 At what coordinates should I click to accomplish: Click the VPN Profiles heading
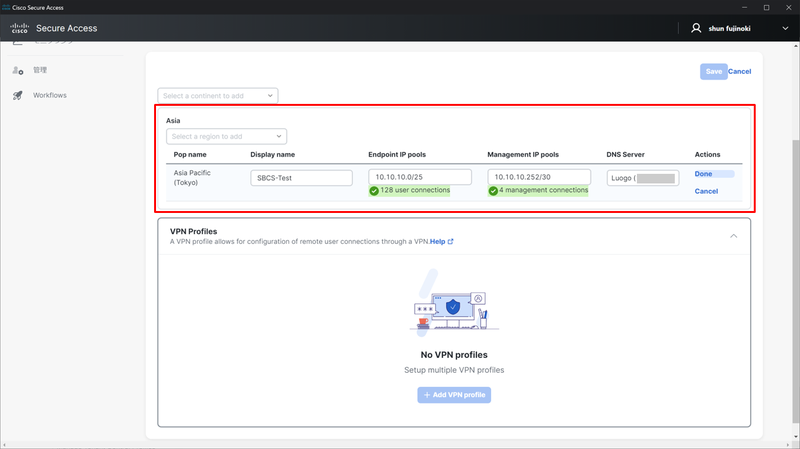pyautogui.click(x=193, y=232)
